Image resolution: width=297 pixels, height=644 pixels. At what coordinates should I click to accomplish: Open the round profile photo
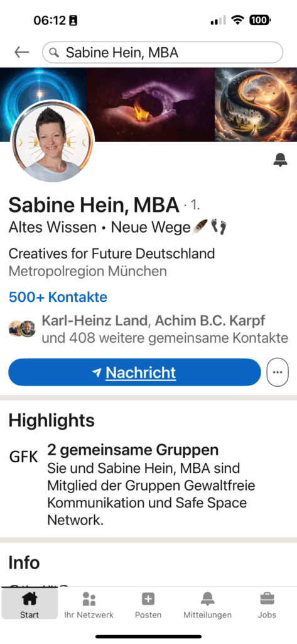point(53,142)
